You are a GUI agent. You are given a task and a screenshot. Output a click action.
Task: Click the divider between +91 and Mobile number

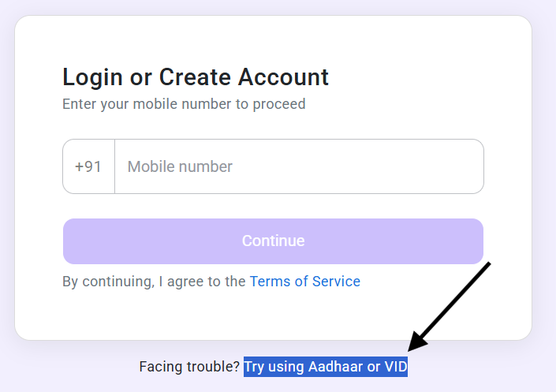click(115, 166)
